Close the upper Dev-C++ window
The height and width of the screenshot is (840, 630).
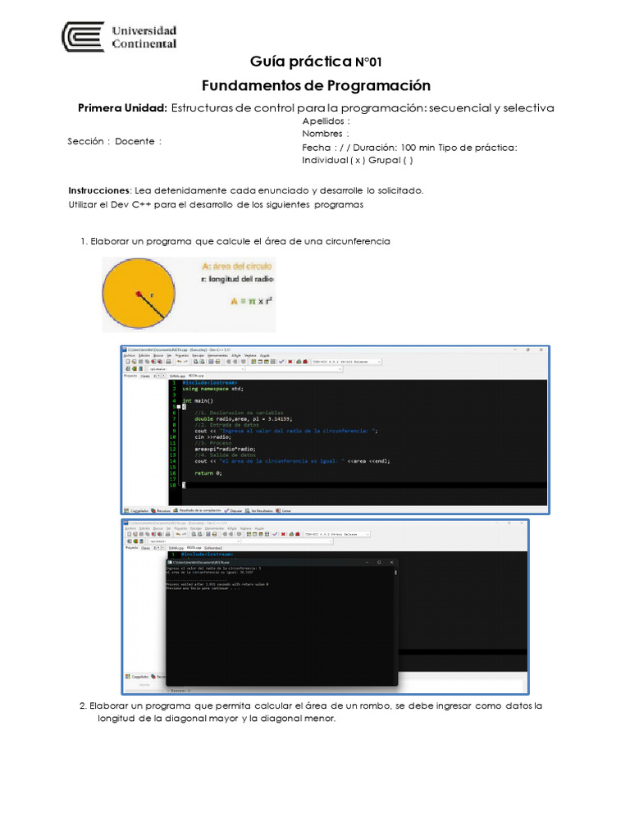541,349
